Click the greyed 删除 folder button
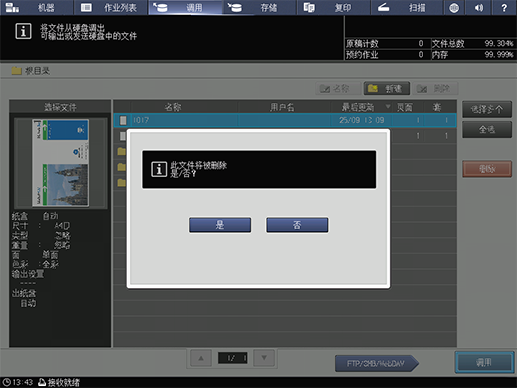 click(x=435, y=88)
